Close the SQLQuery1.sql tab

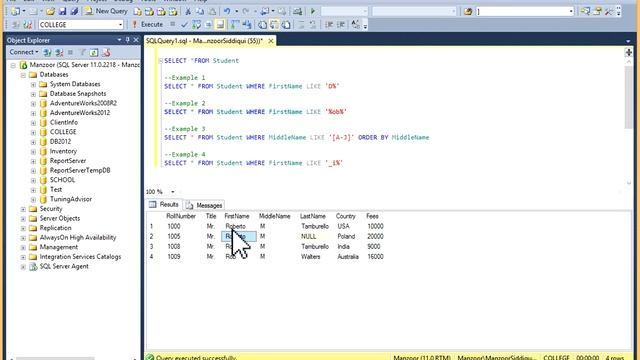271,41
